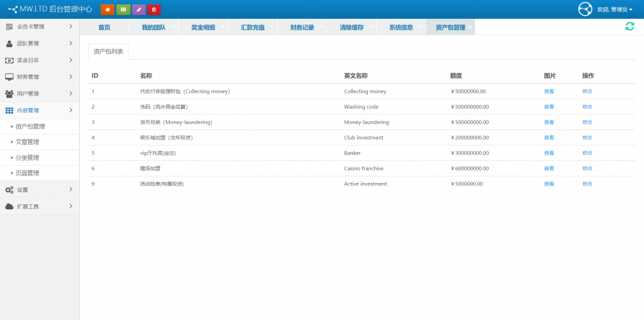Expand 奖金日志 using its chevron

[x=70, y=60]
